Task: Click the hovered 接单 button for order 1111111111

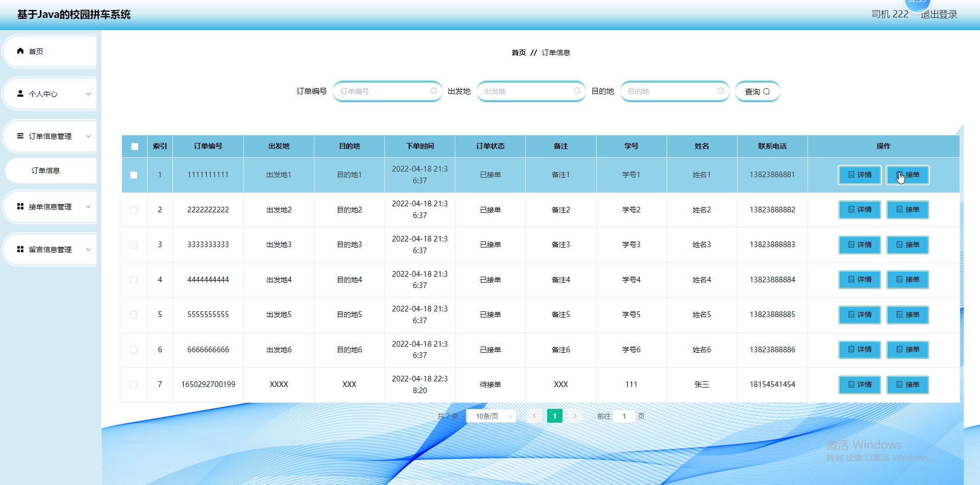Action: pyautogui.click(x=908, y=175)
